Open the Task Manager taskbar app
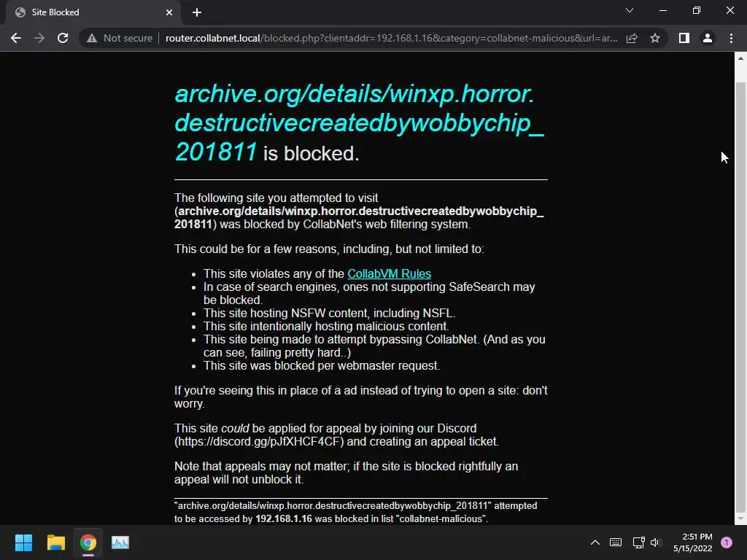Viewport: 747px width, 560px height. (x=120, y=542)
